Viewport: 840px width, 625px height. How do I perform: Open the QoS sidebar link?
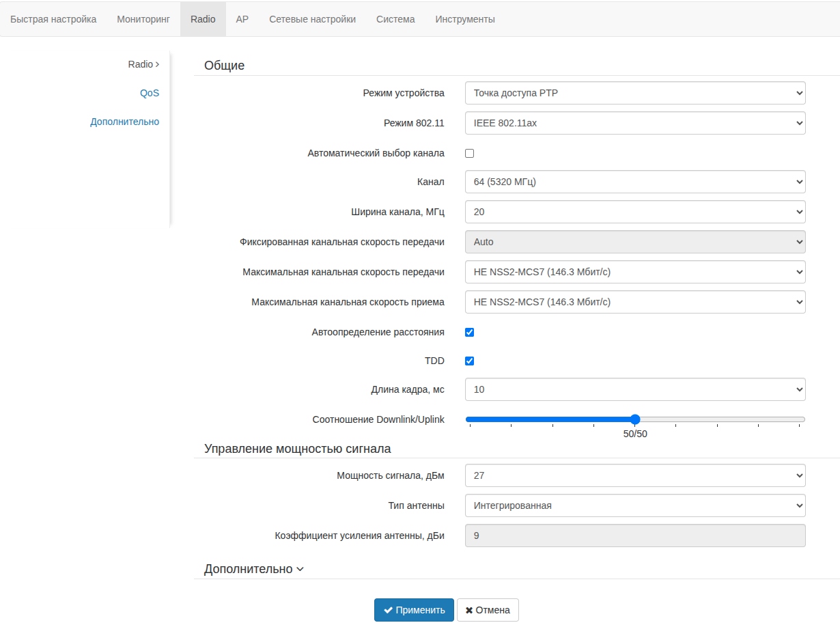pos(150,93)
